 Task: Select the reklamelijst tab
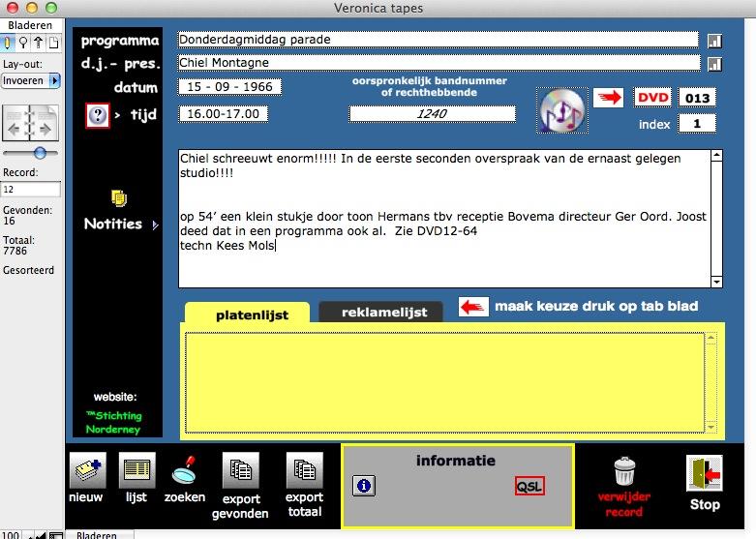pyautogui.click(x=379, y=313)
